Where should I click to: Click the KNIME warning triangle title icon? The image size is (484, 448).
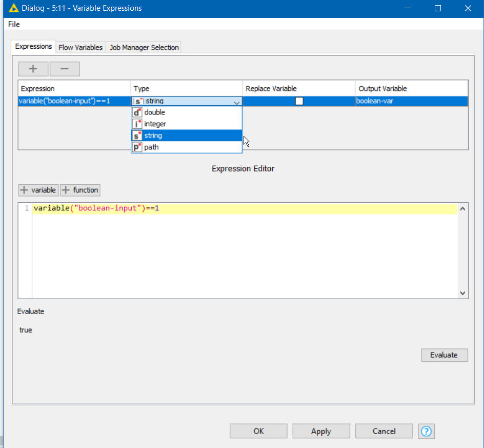(14, 8)
